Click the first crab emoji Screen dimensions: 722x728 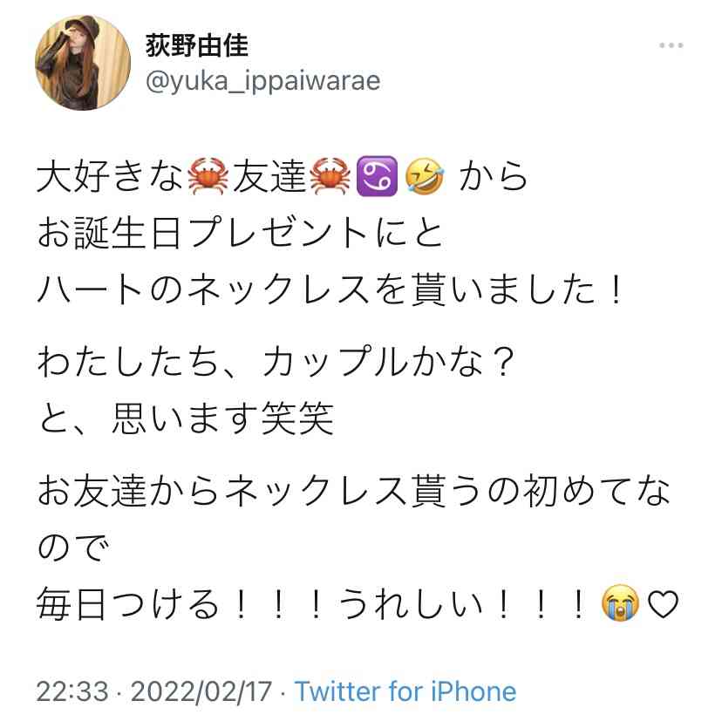(x=208, y=176)
